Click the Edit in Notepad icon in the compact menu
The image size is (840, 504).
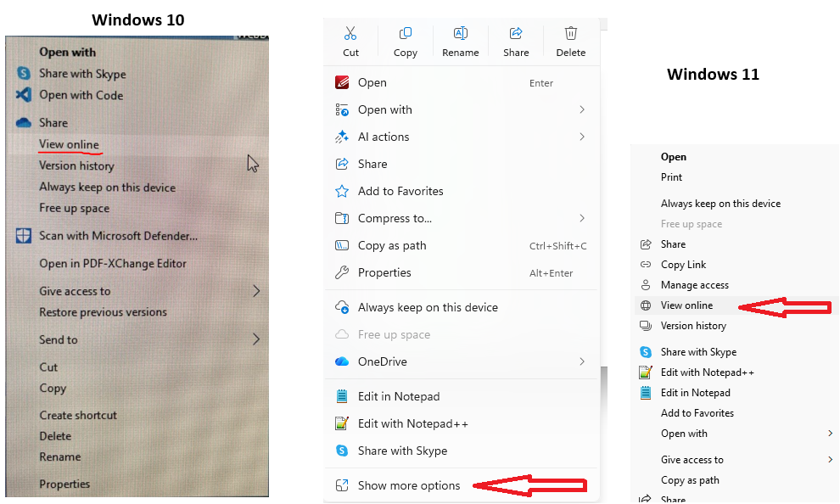(342, 396)
